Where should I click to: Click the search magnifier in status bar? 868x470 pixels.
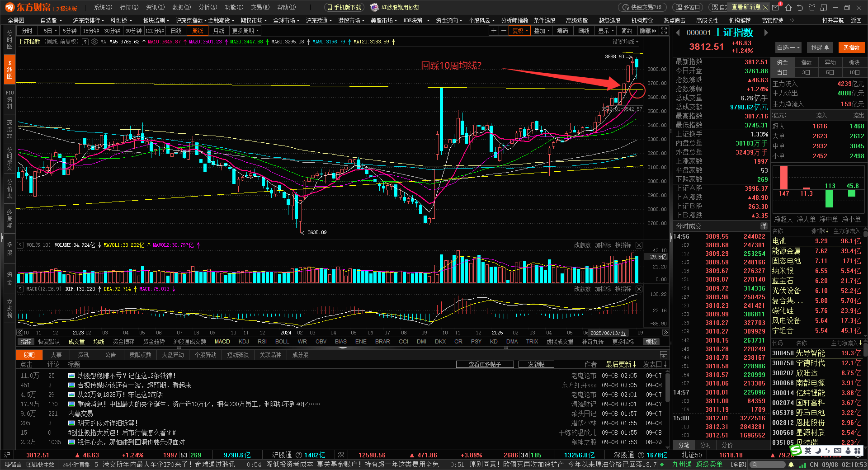tap(755, 465)
